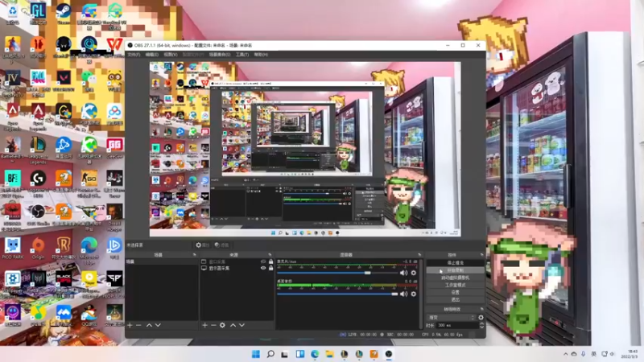
Task: Launch WeChat desktop shortcut
Action: [89, 80]
